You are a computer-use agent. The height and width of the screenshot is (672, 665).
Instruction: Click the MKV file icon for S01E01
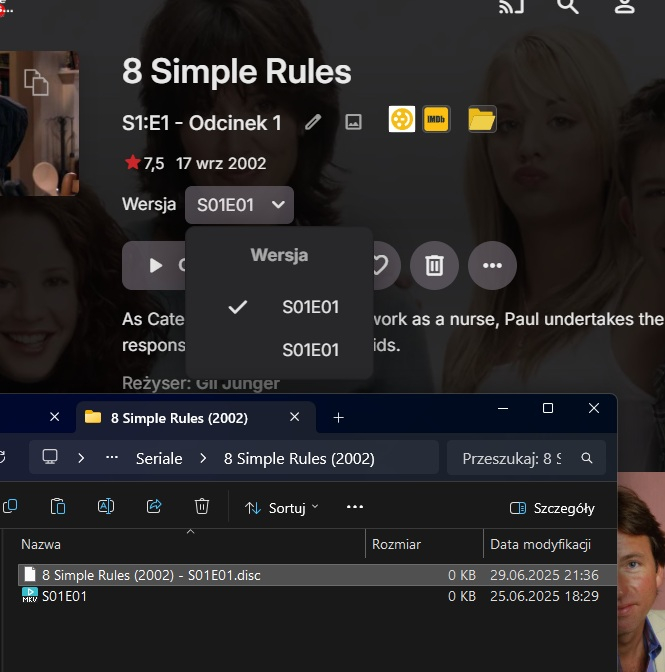(30, 595)
